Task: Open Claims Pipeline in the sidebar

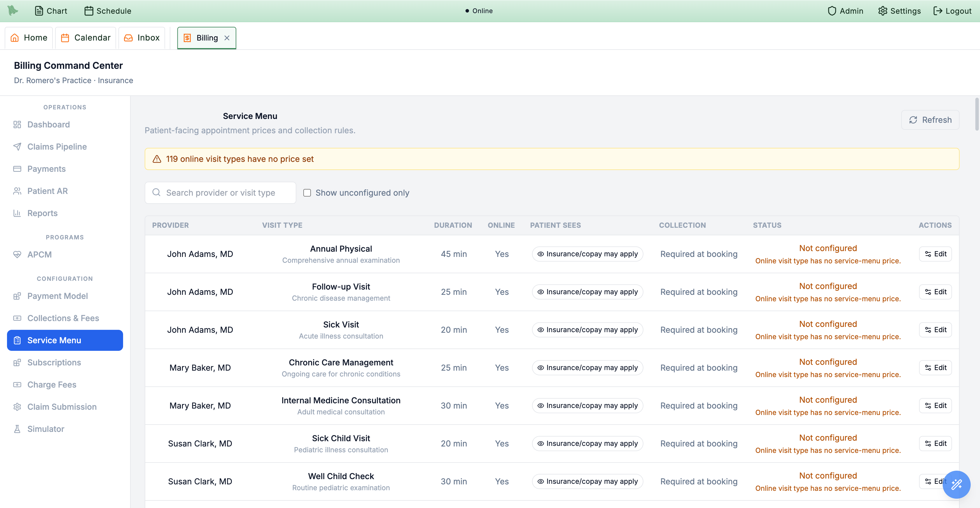Action: (x=65, y=146)
